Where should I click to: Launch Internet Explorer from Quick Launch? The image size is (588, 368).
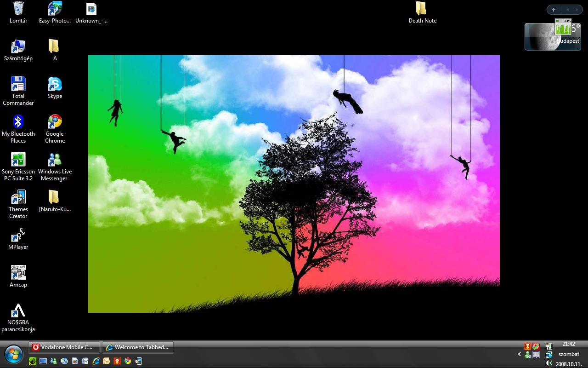tap(96, 361)
